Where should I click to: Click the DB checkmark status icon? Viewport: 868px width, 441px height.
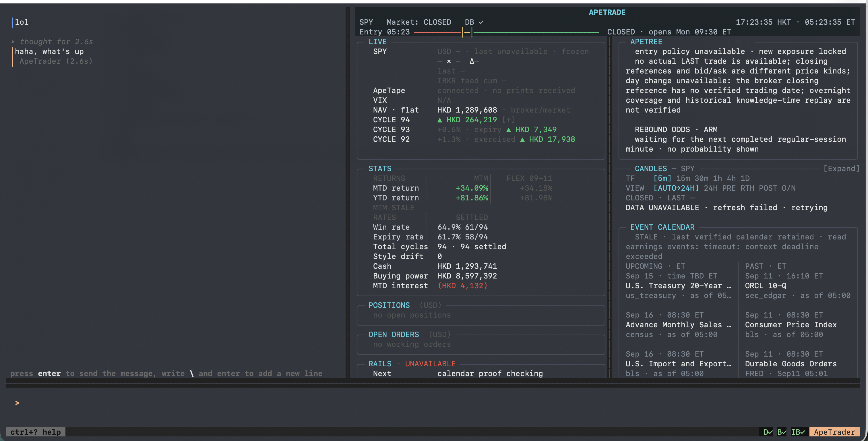click(481, 22)
